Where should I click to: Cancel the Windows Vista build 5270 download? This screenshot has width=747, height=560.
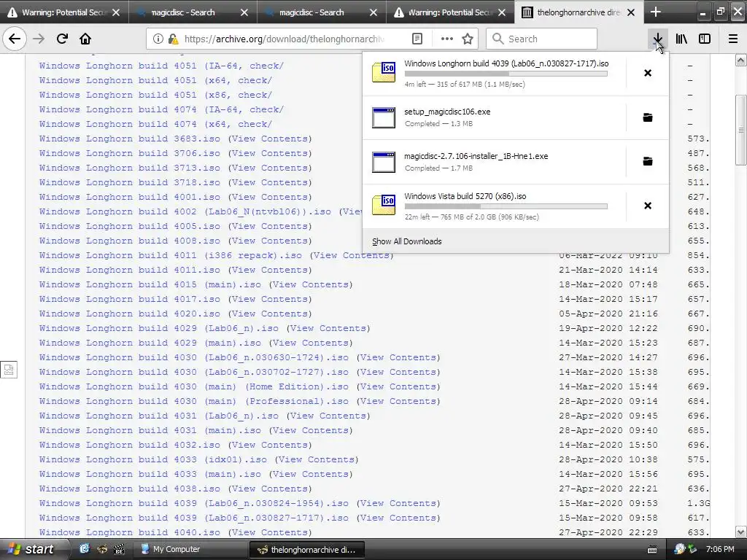[648, 206]
